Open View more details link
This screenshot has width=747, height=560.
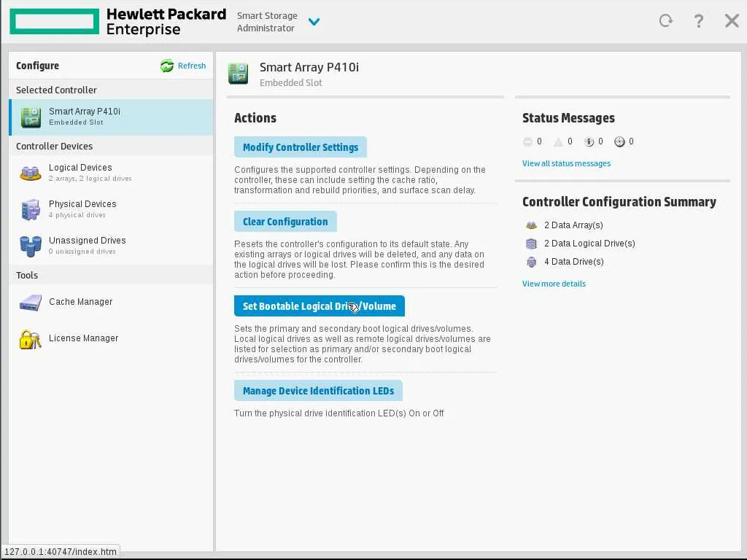point(554,284)
